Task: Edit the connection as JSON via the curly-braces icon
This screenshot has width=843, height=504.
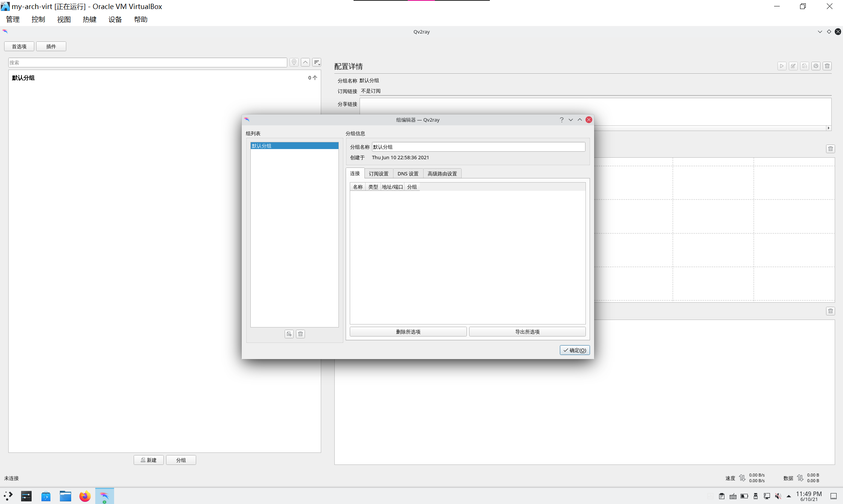Action: 804,66
